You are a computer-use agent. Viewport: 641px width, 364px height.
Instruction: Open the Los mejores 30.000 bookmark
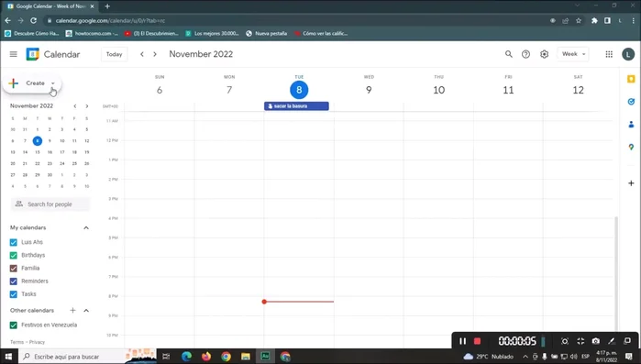pos(212,34)
